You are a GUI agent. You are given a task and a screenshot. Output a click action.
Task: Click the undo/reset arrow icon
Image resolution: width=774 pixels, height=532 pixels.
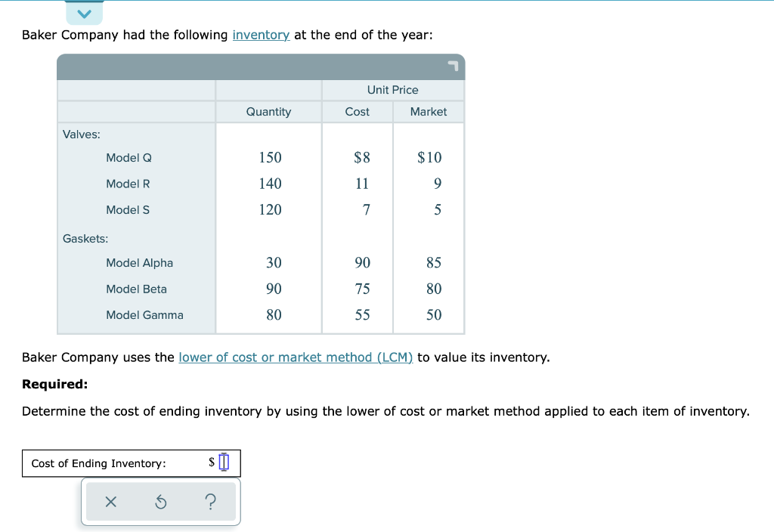[x=160, y=502]
